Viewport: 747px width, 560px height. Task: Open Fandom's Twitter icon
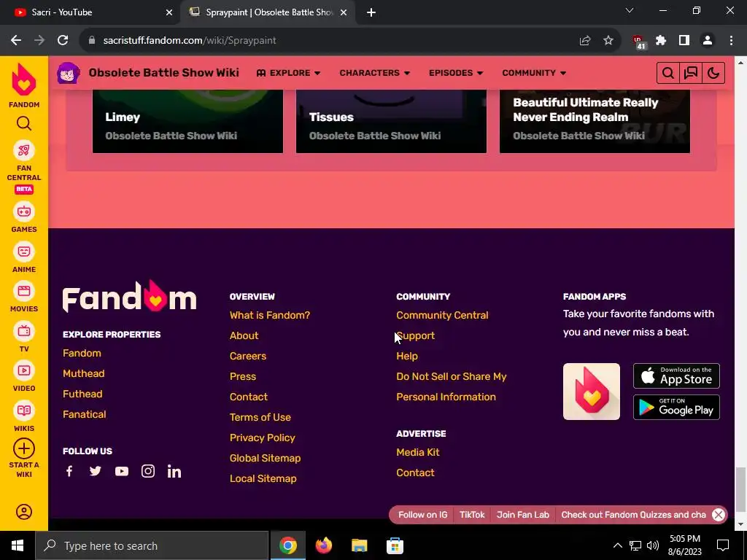pyautogui.click(x=96, y=471)
